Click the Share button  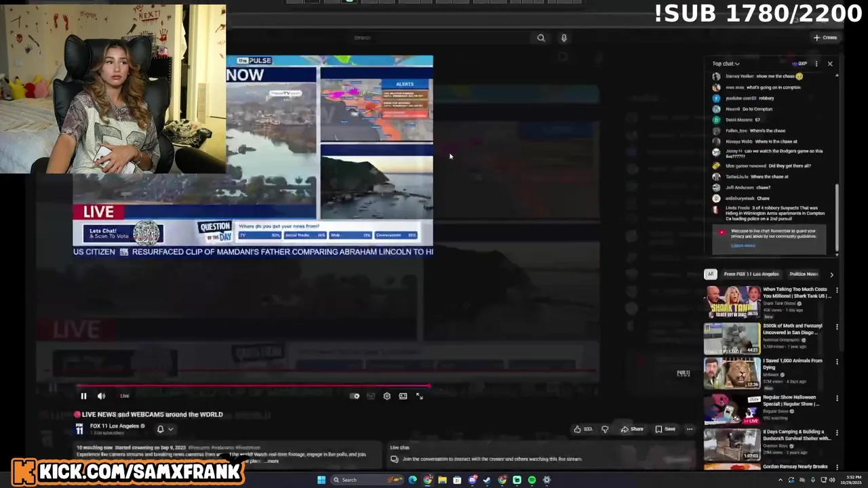coord(631,429)
